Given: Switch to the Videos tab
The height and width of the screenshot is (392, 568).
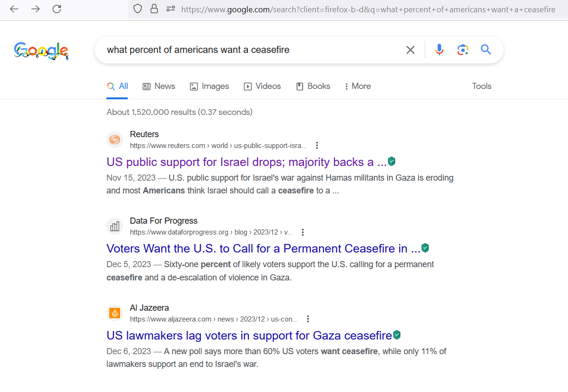Looking at the screenshot, I should [x=262, y=86].
